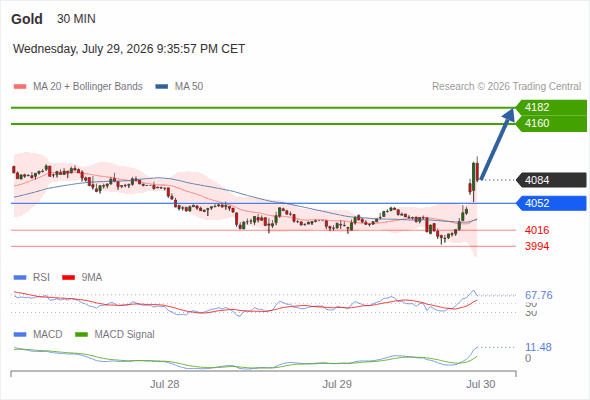Screen dimensions: 590x400
Task: Click the date and time stamp text
Action: [129, 49]
